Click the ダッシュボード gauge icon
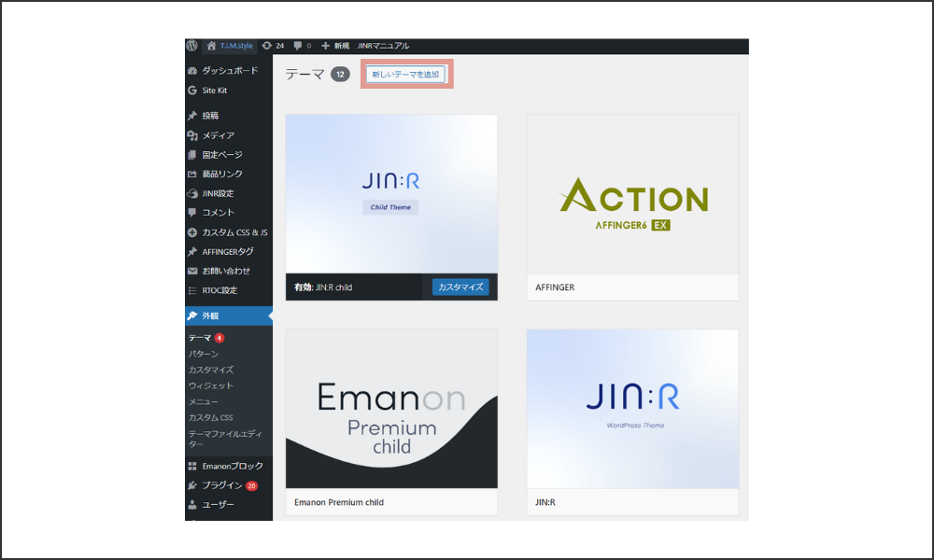The height and width of the screenshot is (560, 934). pyautogui.click(x=192, y=71)
